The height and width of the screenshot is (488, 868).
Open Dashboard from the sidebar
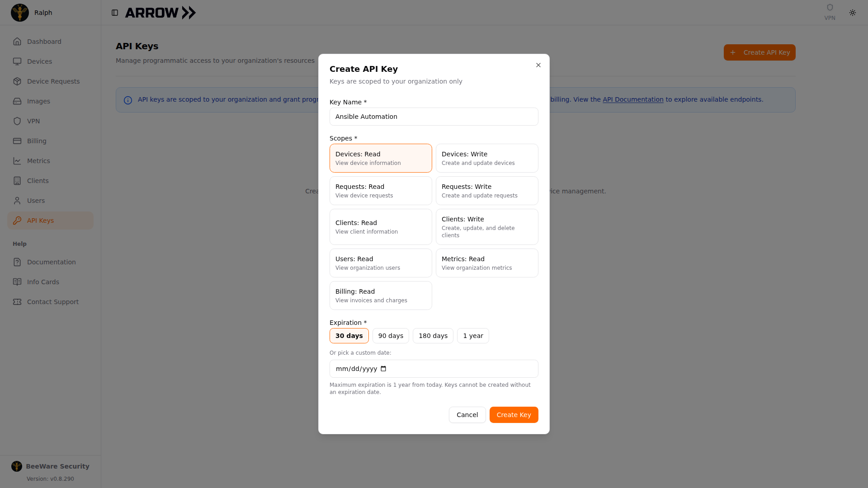[x=50, y=42]
